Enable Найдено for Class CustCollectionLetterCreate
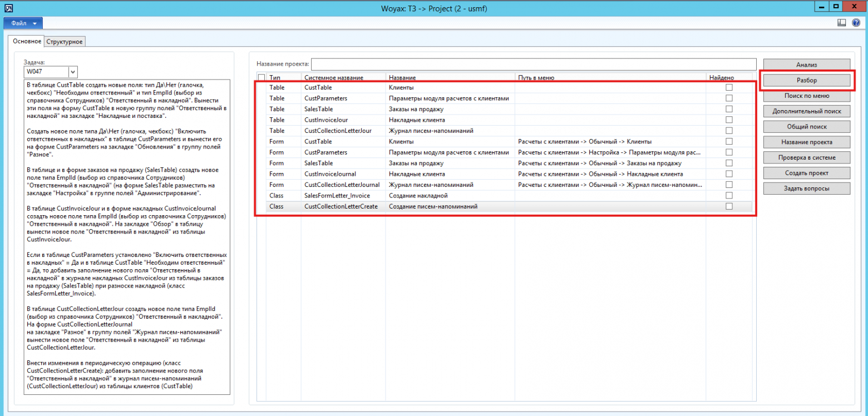Screen dimensions: 868x416 pyautogui.click(x=729, y=206)
